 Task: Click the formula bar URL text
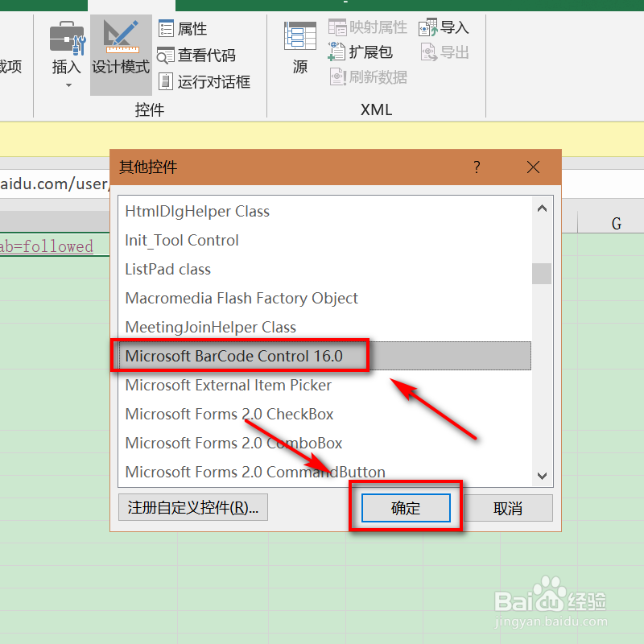[x=54, y=184]
